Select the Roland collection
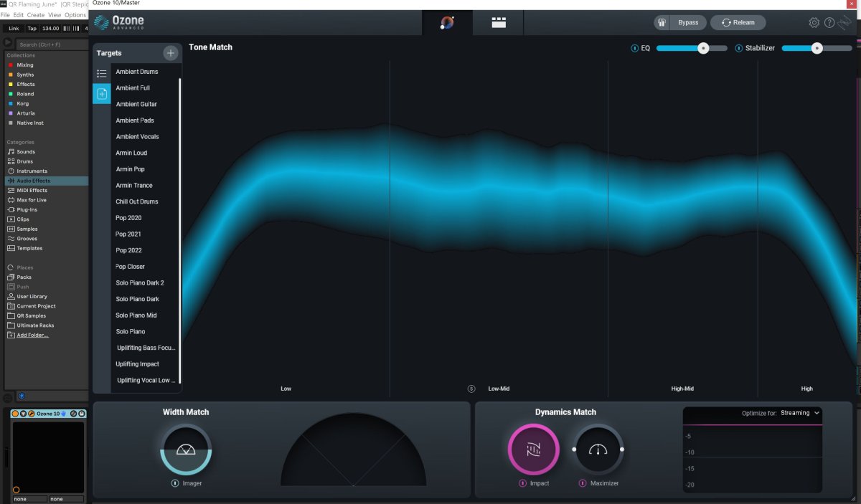Viewport: 861px width, 504px height. (x=25, y=94)
